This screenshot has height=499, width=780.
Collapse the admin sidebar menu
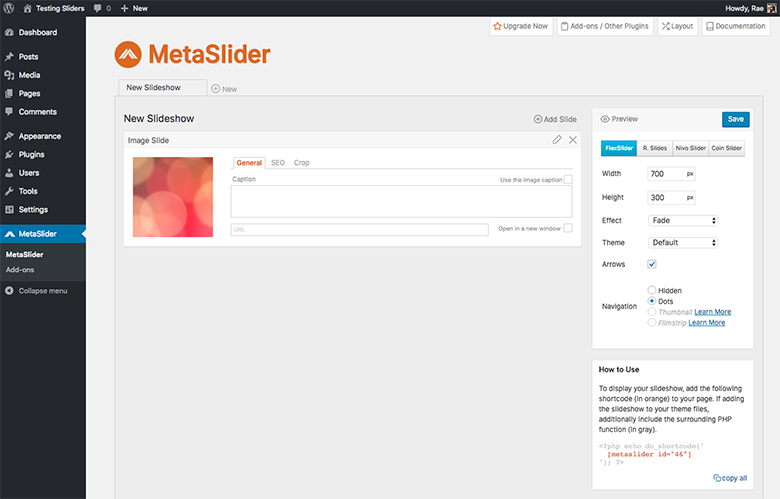pyautogui.click(x=36, y=291)
